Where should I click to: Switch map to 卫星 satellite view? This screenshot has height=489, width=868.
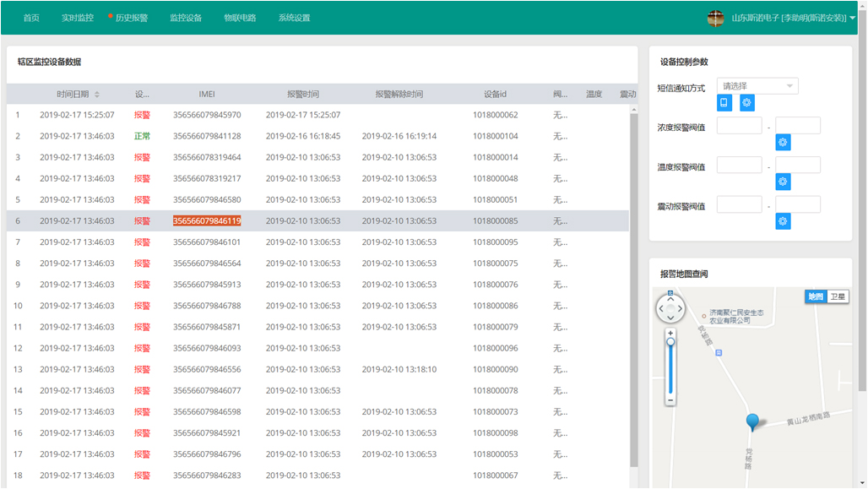click(x=837, y=296)
